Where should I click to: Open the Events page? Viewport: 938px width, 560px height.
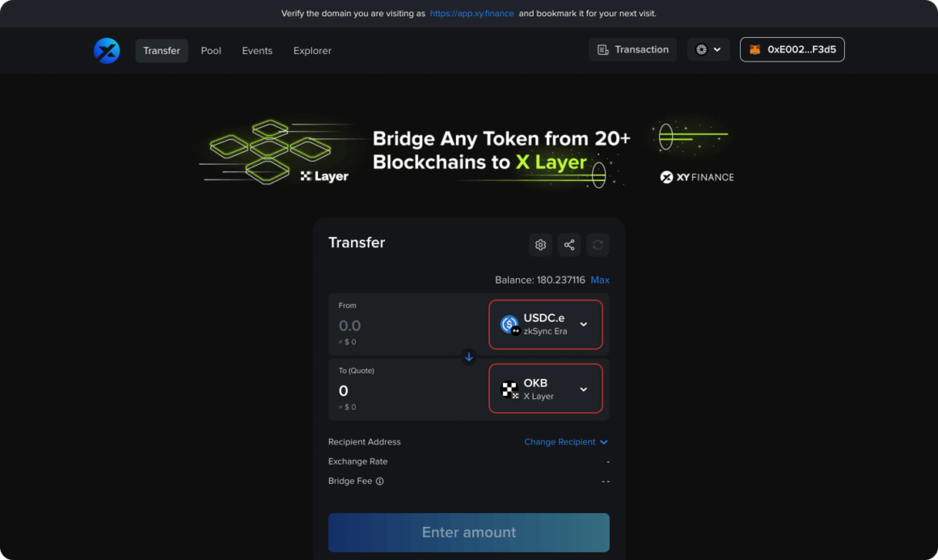[x=257, y=50]
